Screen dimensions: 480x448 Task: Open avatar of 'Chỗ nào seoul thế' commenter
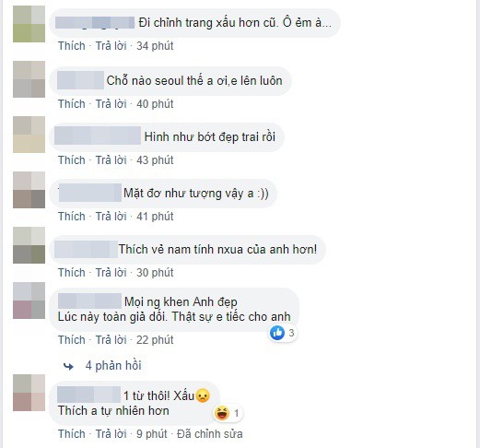(29, 79)
